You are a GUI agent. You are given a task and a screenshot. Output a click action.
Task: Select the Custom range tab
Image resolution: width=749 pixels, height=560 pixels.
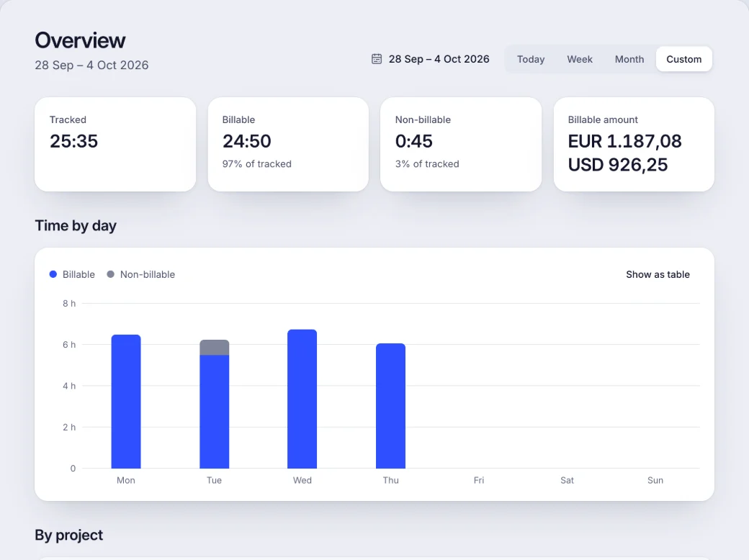[683, 59]
